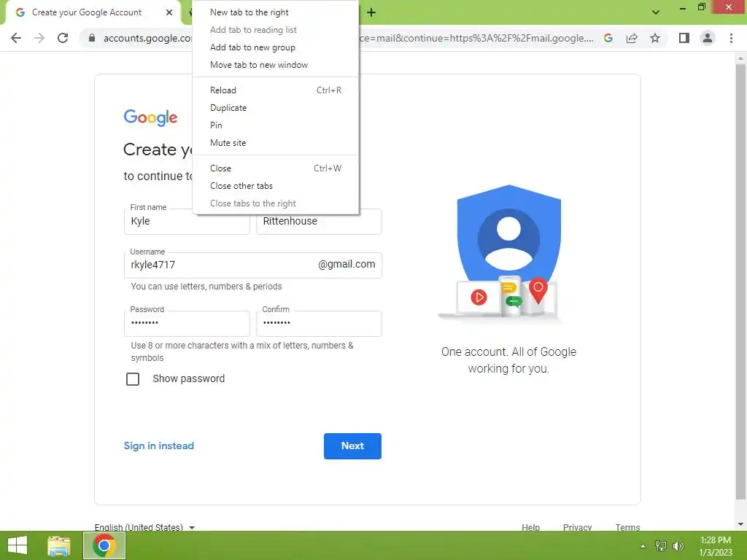Open File Explorer from taskbar
The height and width of the screenshot is (560, 747).
[x=59, y=545]
